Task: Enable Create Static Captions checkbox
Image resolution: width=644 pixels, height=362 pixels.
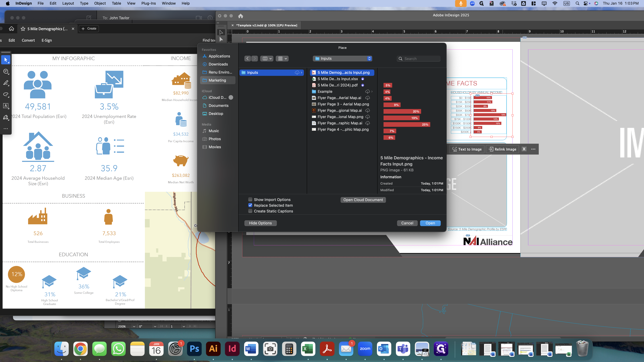Action: (x=250, y=211)
